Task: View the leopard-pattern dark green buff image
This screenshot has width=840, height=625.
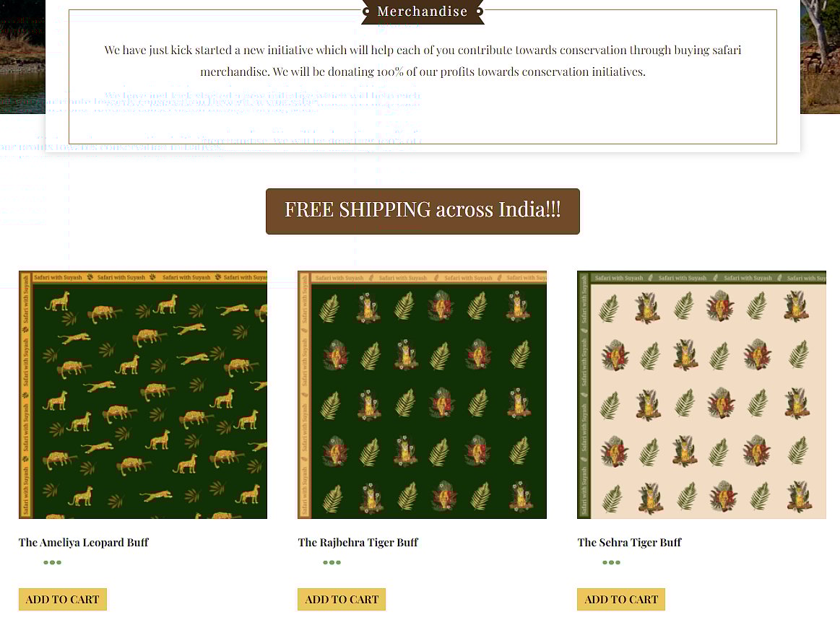Action: click(x=143, y=395)
